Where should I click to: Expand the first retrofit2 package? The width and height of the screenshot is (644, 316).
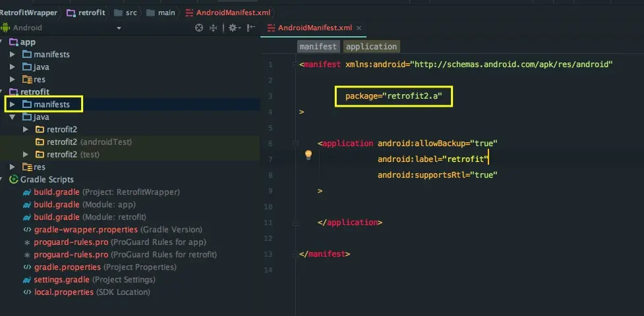click(26, 129)
